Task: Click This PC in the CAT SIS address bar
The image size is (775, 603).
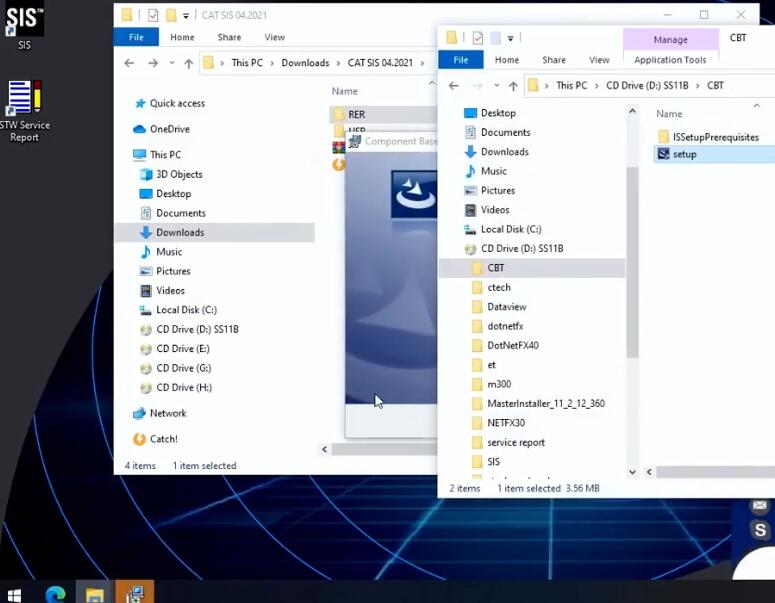Action: click(247, 63)
